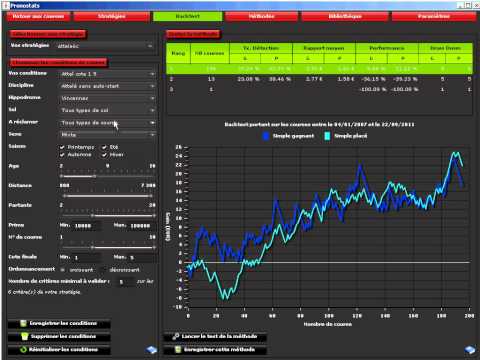The width and height of the screenshot is (480, 360).
Task: Toggle the Automne season checkbox
Action: tap(62, 155)
